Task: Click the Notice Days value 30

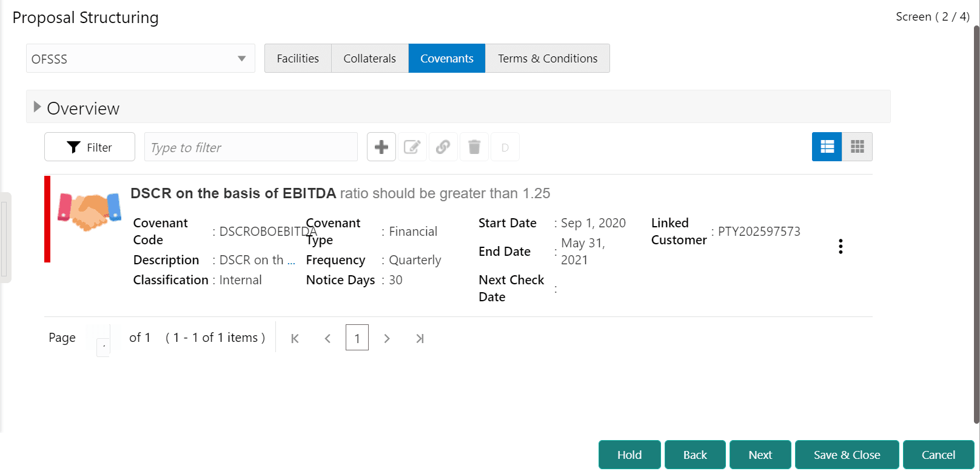Action: 395,280
